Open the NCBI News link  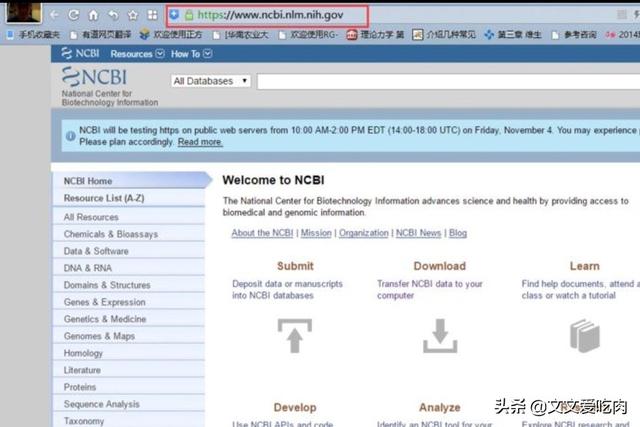click(x=418, y=233)
